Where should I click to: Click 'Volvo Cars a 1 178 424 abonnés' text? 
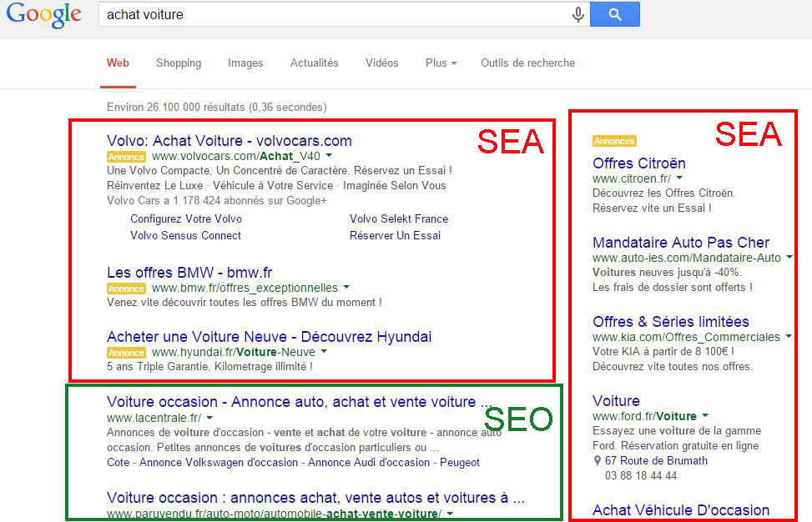[216, 201]
